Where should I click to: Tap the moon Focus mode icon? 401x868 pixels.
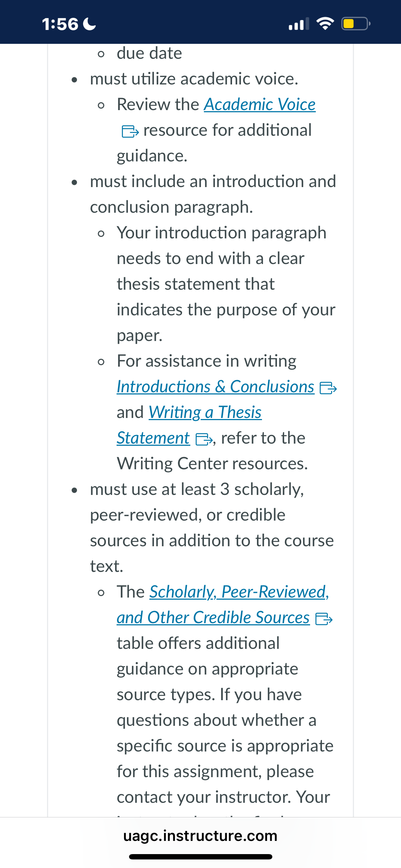click(x=89, y=24)
